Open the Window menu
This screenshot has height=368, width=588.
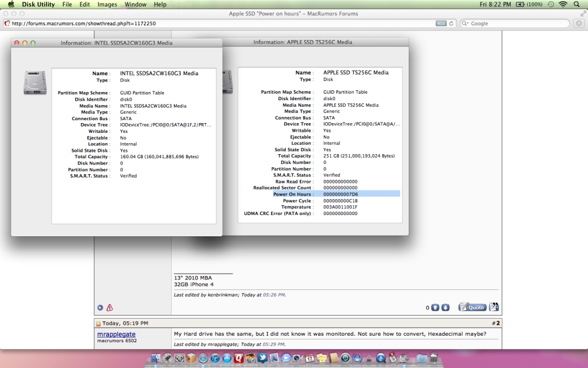[x=136, y=5]
